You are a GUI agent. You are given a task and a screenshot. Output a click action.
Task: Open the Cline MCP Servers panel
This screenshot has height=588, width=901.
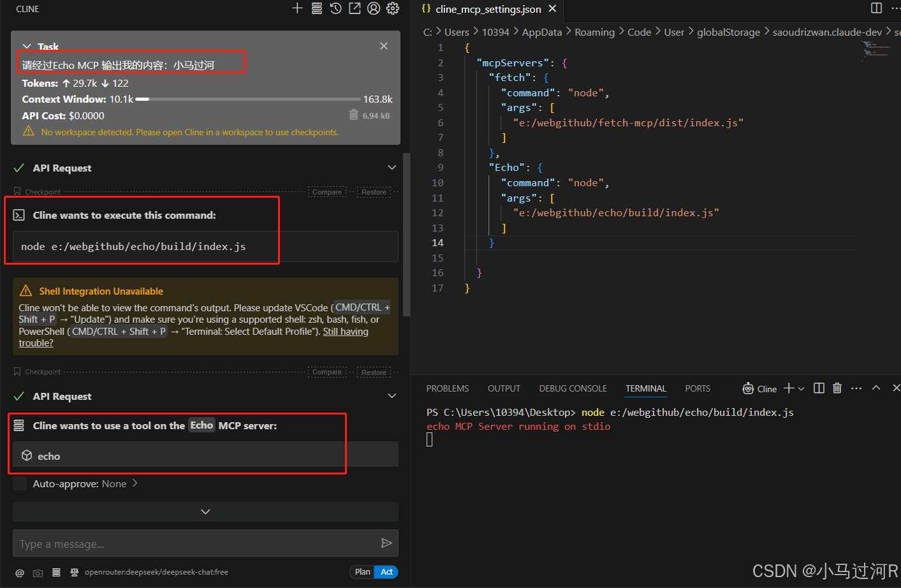click(316, 8)
